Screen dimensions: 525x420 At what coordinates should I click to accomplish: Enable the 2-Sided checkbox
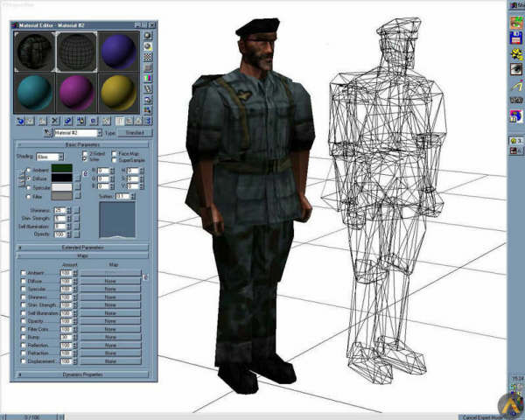click(85, 153)
